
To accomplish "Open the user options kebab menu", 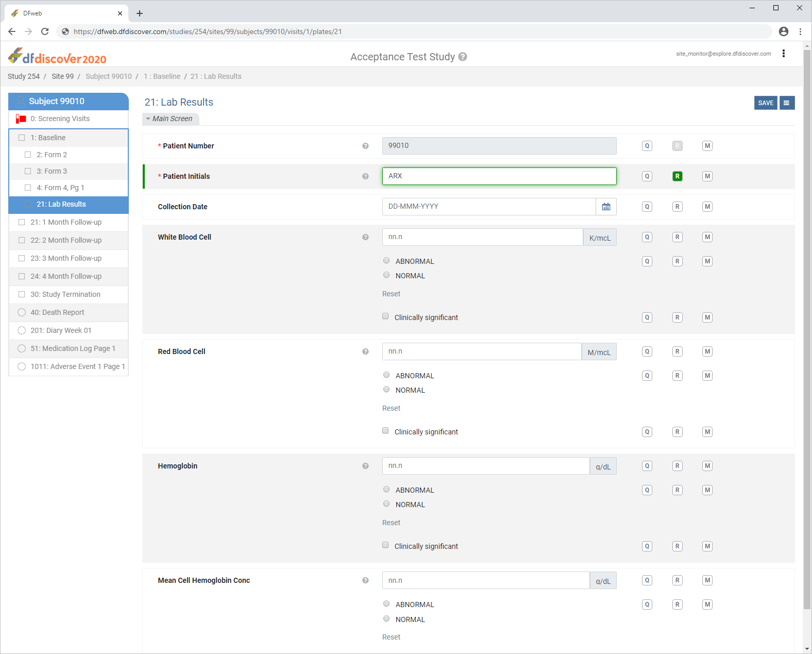I will coord(784,54).
